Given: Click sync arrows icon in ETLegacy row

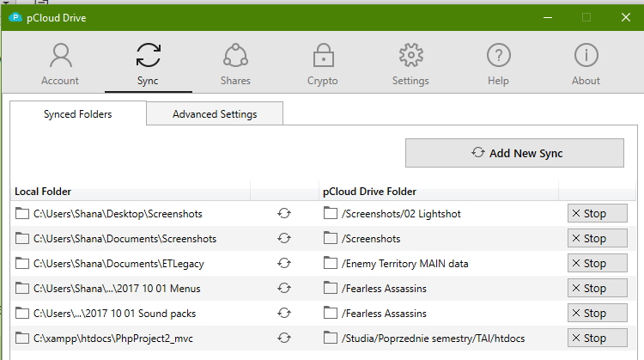Looking at the screenshot, I should [x=284, y=263].
